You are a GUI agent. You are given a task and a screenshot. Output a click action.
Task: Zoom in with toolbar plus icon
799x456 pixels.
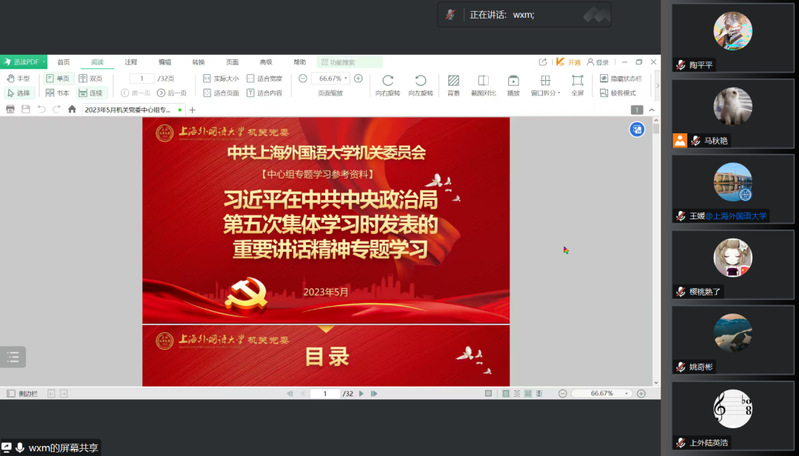[x=358, y=78]
